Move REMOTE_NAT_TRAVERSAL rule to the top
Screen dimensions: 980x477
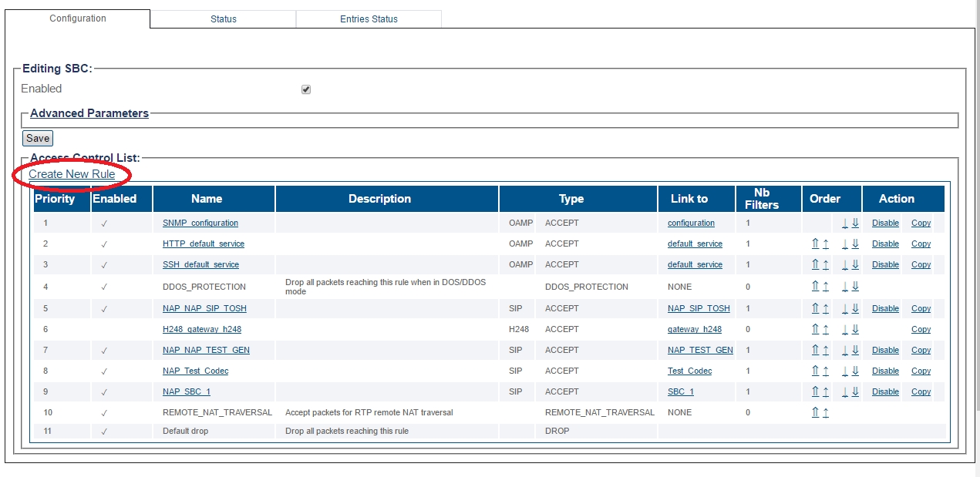point(815,413)
